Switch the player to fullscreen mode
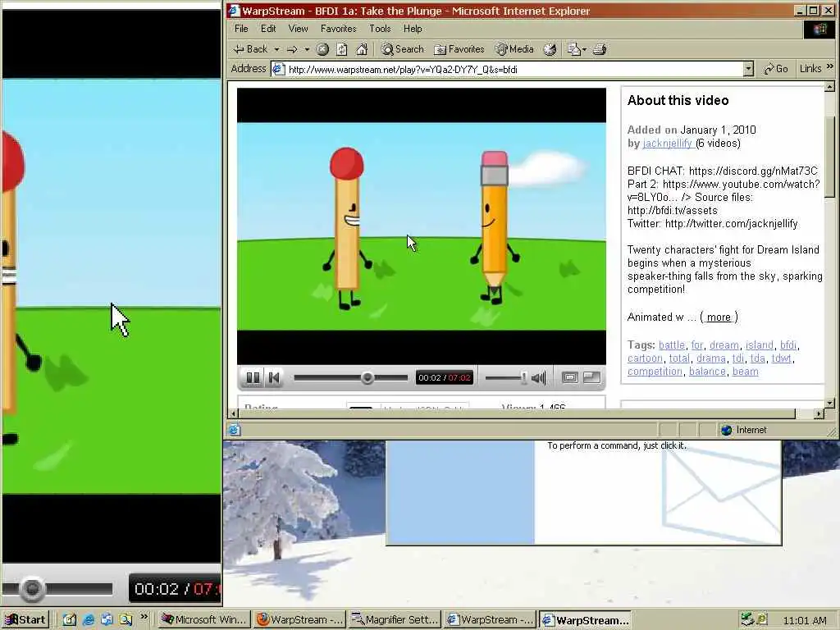The image size is (840, 630). click(592, 377)
